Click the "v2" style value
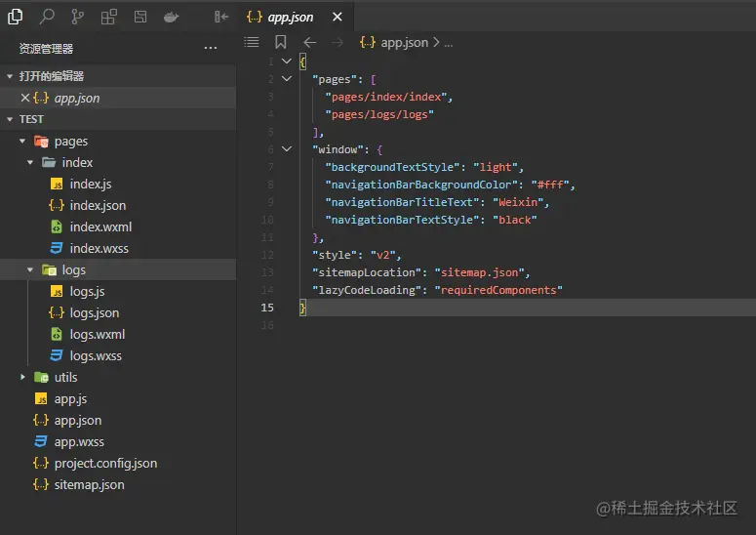The image size is (756, 535). (x=382, y=255)
